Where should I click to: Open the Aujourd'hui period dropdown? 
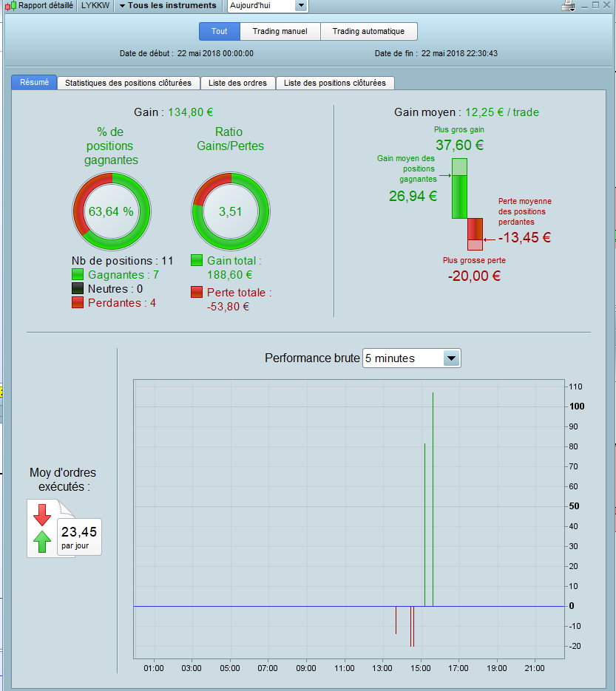(x=268, y=6)
